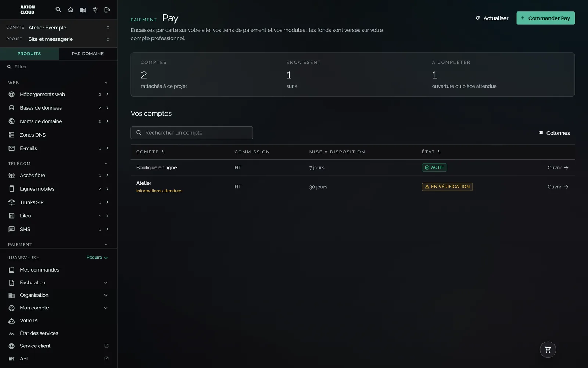Image resolution: width=588 pixels, height=368 pixels.
Task: Expand Noms de domaine arrow
Action: click(x=107, y=121)
